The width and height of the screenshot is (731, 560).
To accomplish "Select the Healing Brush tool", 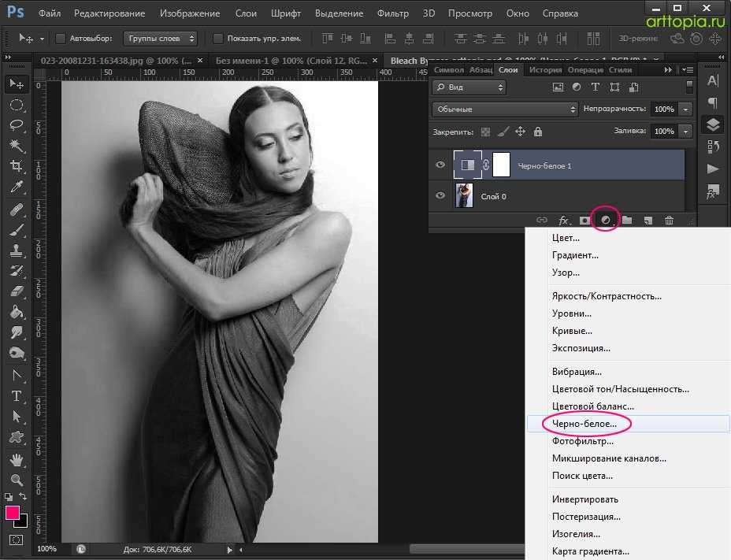I will pos(17,210).
